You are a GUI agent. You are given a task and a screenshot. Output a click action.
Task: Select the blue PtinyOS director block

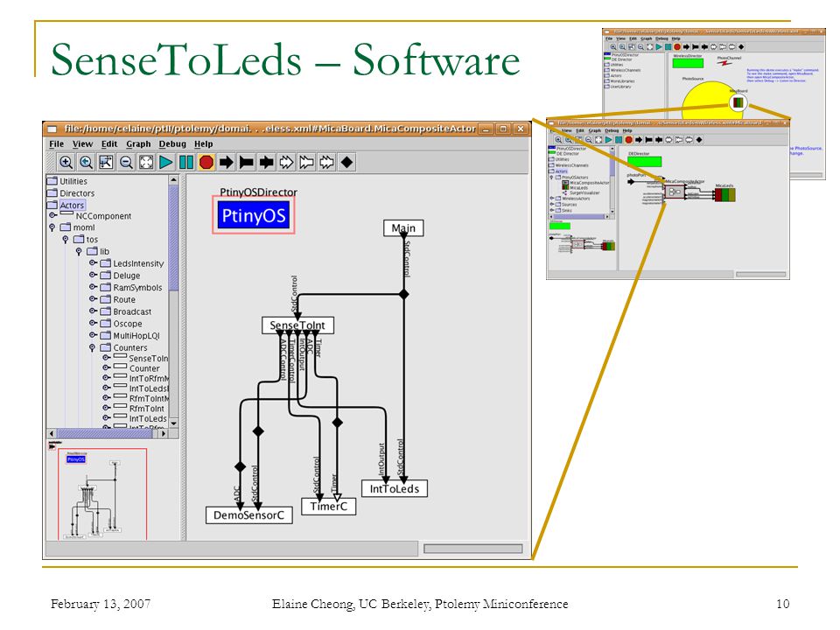tap(254, 215)
